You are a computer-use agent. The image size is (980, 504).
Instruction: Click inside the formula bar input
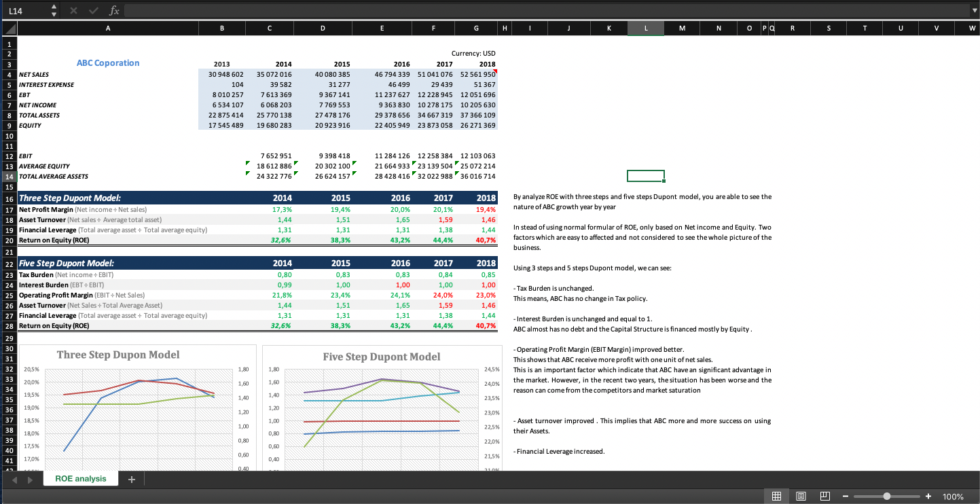click(545, 11)
